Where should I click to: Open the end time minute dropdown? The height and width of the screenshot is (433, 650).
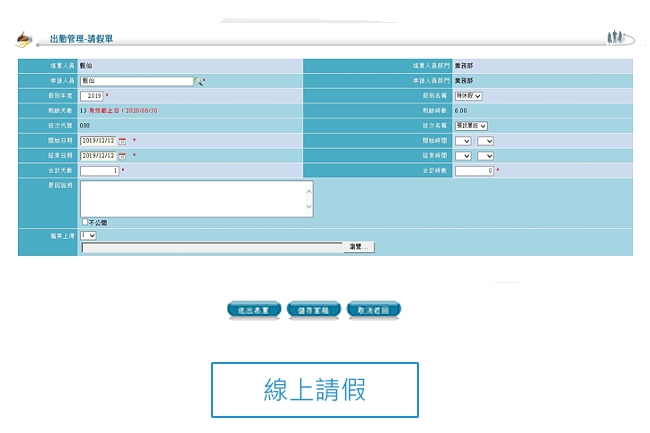[x=486, y=156]
